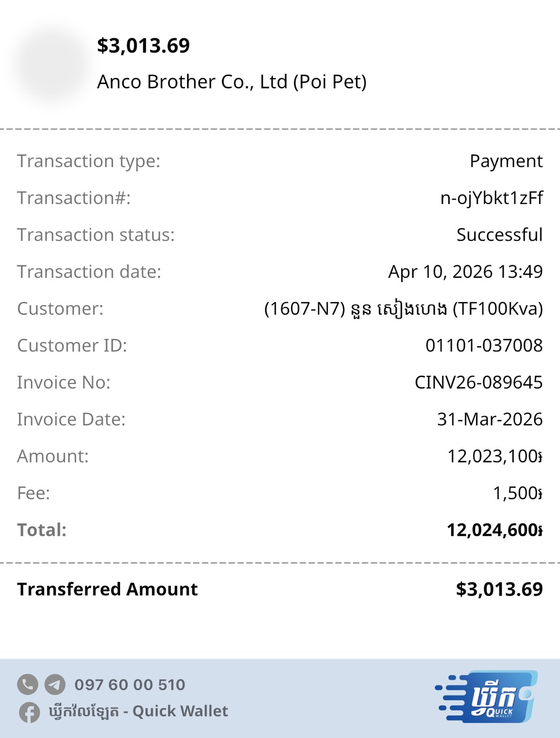Image resolution: width=560 pixels, height=738 pixels.
Task: Select the invoice number CINV26-089645
Action: 478,383
